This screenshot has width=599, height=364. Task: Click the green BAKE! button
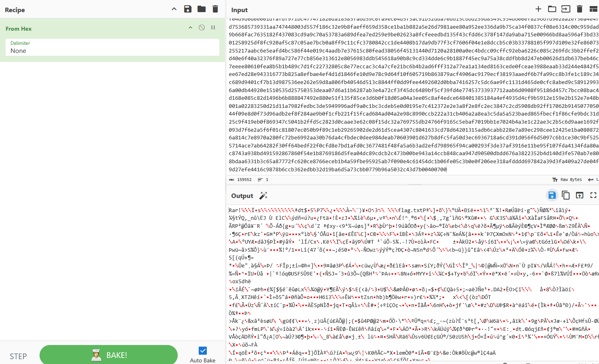coord(109,355)
